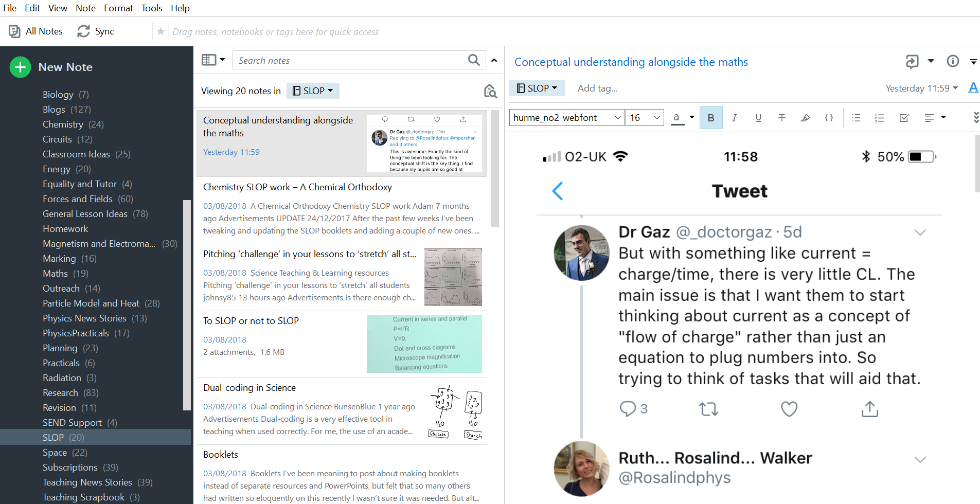Click the Dr Gaz profile avatar
The image size is (980, 504).
[x=581, y=253]
